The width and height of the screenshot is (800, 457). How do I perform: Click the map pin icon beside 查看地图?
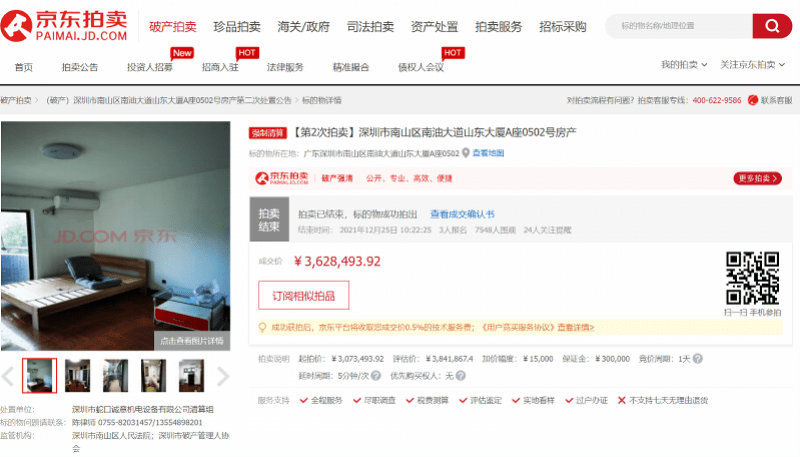(x=466, y=153)
